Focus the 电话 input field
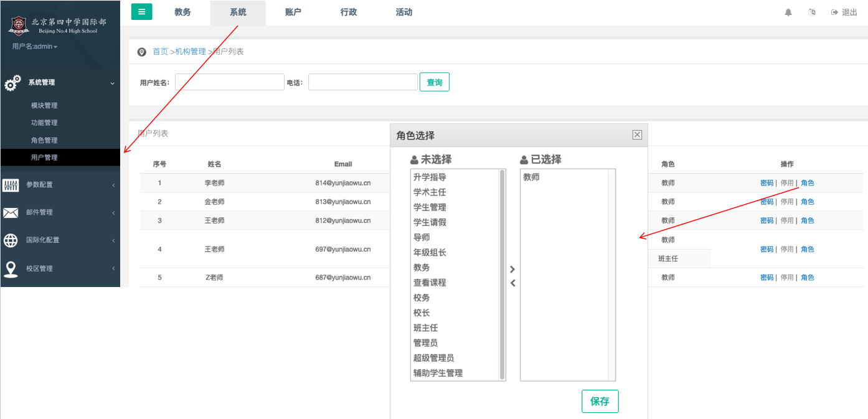The width and height of the screenshot is (868, 419). (x=363, y=82)
